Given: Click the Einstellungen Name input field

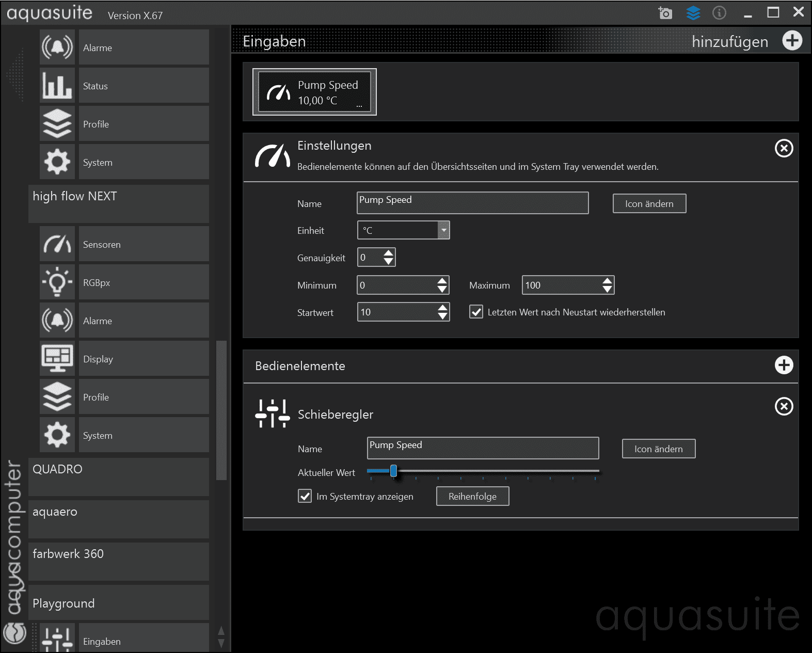Looking at the screenshot, I should click(x=472, y=203).
